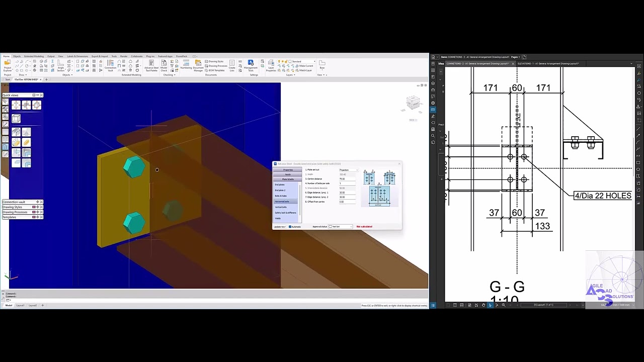Select Horizontal bolts in dialog list
Image resolution: width=644 pixels, height=362 pixels.
coord(286,201)
